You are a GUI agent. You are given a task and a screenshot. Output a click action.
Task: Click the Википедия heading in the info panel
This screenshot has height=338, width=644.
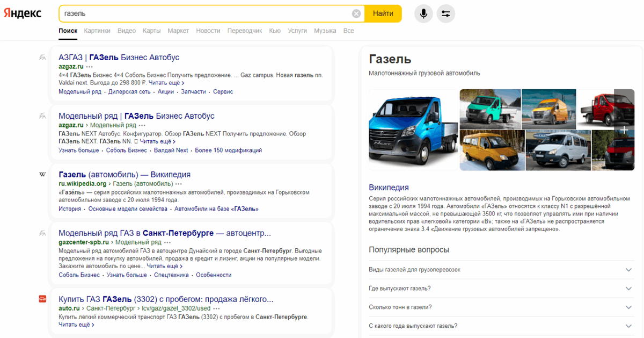click(x=389, y=188)
